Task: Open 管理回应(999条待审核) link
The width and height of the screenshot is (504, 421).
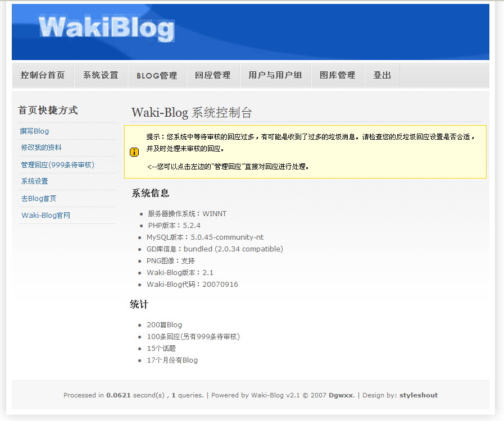Action: pos(57,164)
